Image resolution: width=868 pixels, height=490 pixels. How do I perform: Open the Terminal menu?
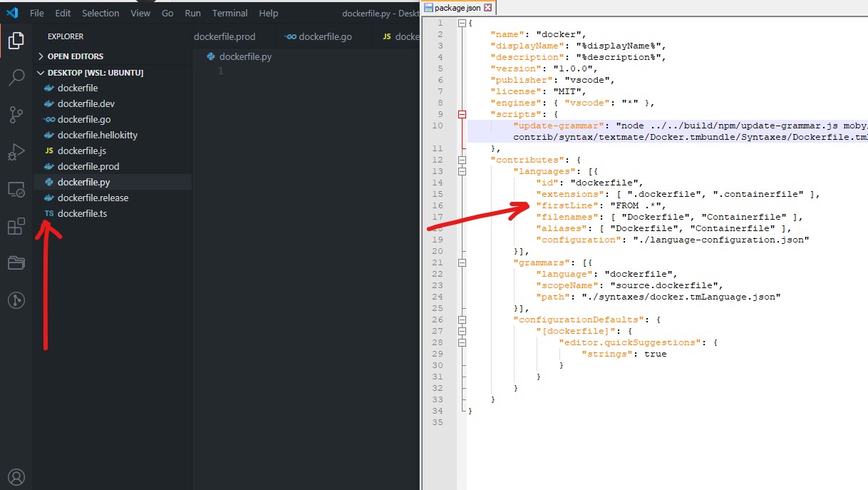(x=229, y=13)
